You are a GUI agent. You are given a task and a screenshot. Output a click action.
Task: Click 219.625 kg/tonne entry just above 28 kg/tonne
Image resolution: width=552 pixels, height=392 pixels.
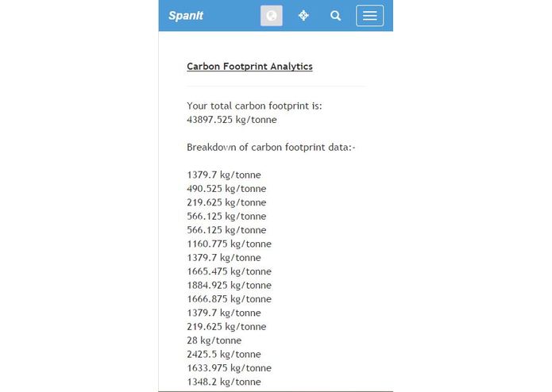click(x=226, y=327)
